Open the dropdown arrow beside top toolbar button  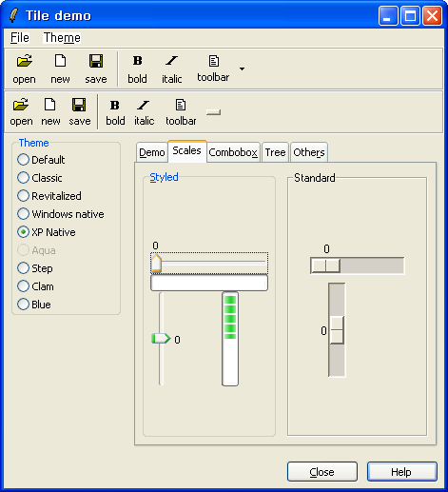click(242, 69)
